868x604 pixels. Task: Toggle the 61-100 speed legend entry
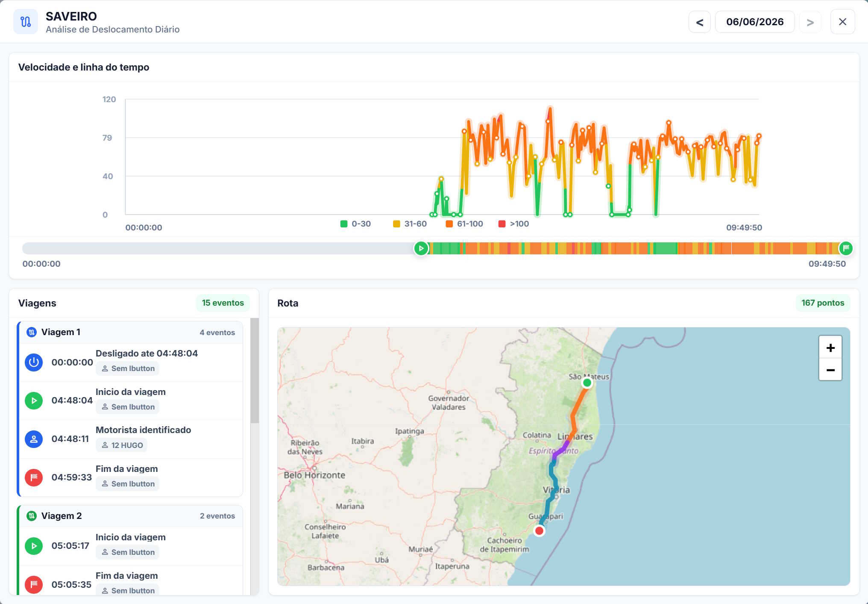(464, 224)
